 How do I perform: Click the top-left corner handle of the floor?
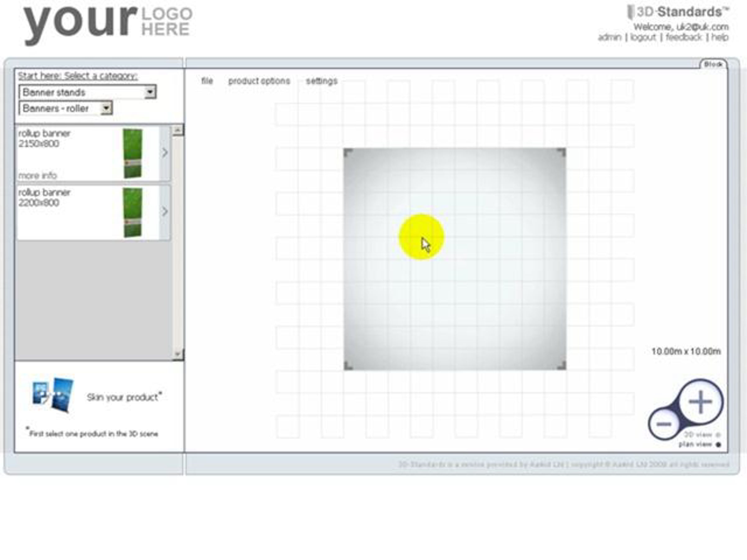tap(348, 152)
